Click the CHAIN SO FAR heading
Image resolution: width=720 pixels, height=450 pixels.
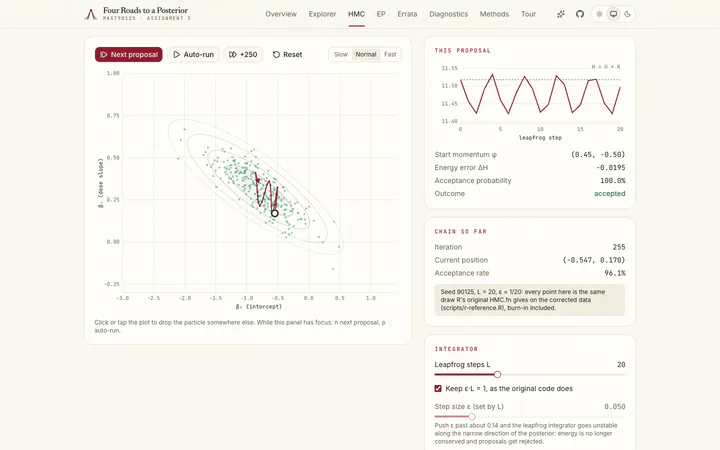[461, 231]
